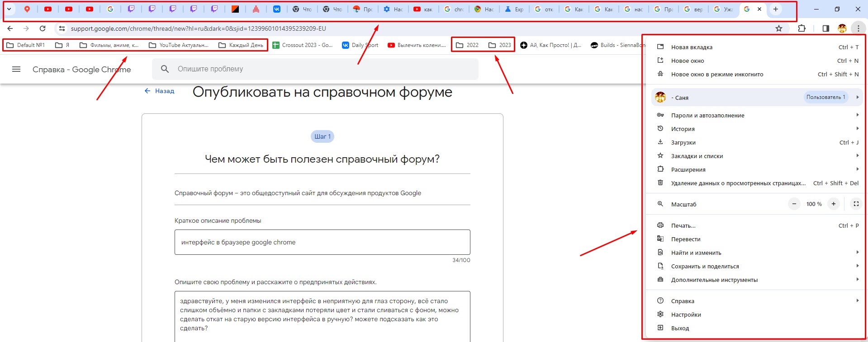Switch to the 'chrc' Google tab
868x342 pixels.
coord(455,9)
